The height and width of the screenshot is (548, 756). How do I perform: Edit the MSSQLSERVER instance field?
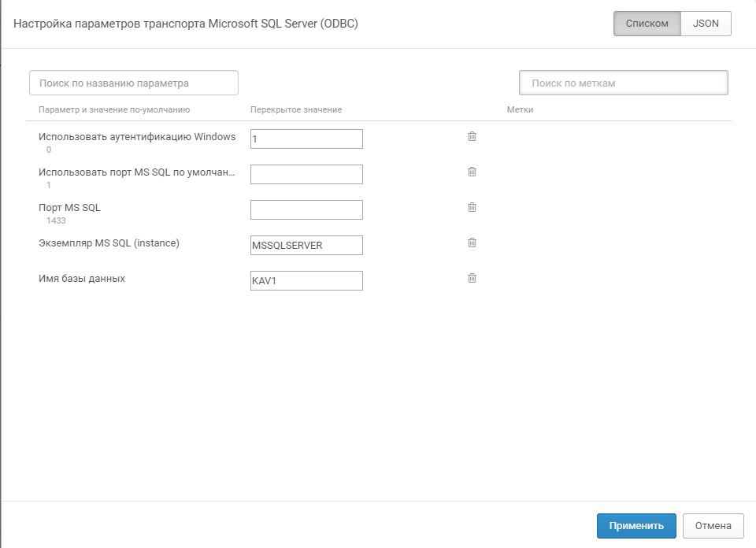(306, 246)
